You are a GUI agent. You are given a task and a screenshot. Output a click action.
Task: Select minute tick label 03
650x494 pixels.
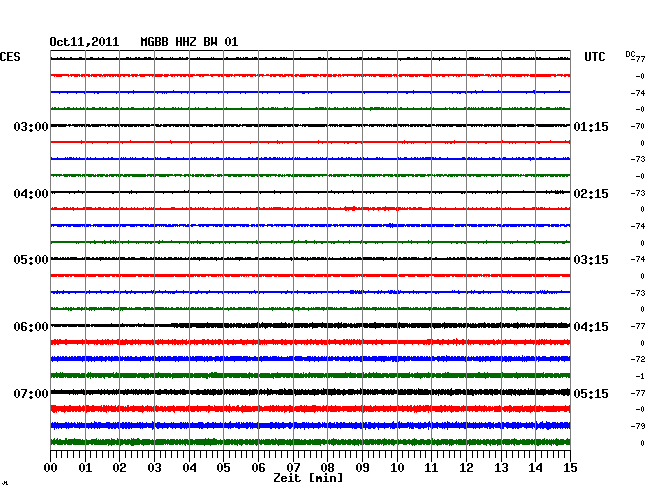coord(154,467)
